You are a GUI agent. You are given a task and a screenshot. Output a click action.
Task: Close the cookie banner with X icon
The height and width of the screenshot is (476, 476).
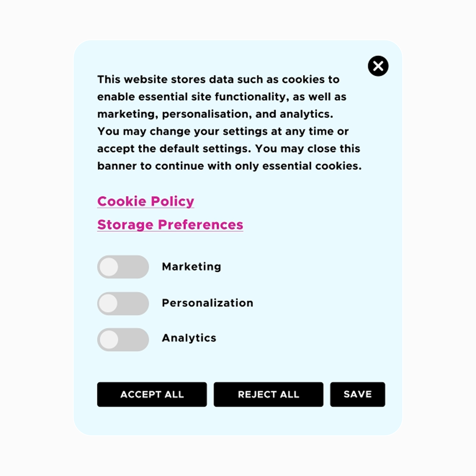(378, 66)
